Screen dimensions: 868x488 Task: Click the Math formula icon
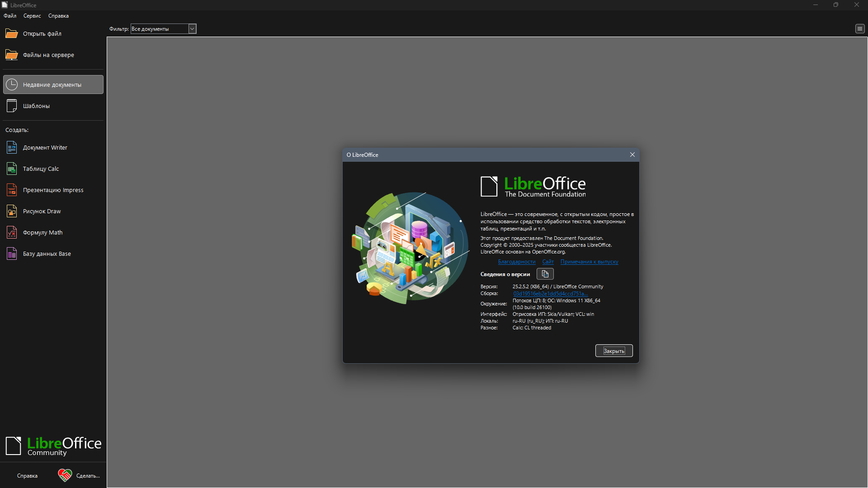(12, 232)
